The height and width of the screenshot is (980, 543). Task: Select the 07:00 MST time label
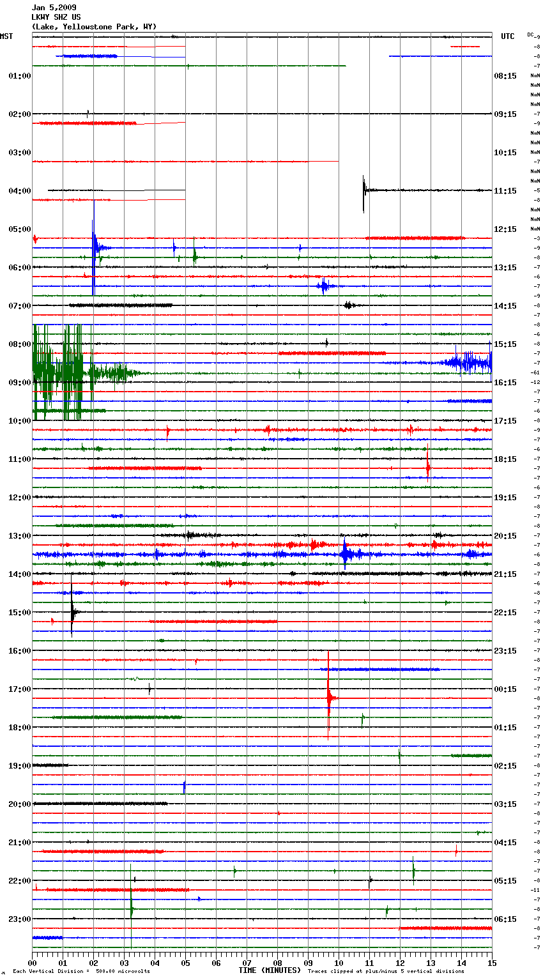click(x=20, y=306)
